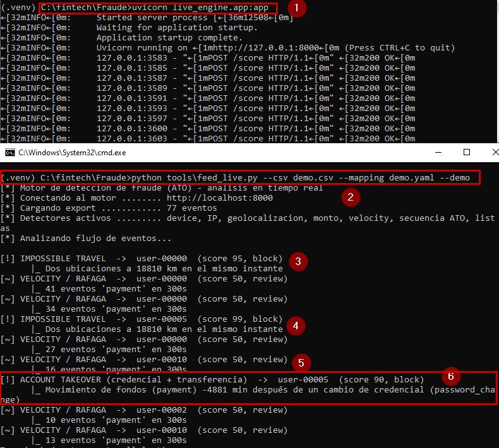The height and width of the screenshot is (448, 499).
Task: Click the C:\Windows\System32\cmd.exe title text
Action: click(72, 153)
